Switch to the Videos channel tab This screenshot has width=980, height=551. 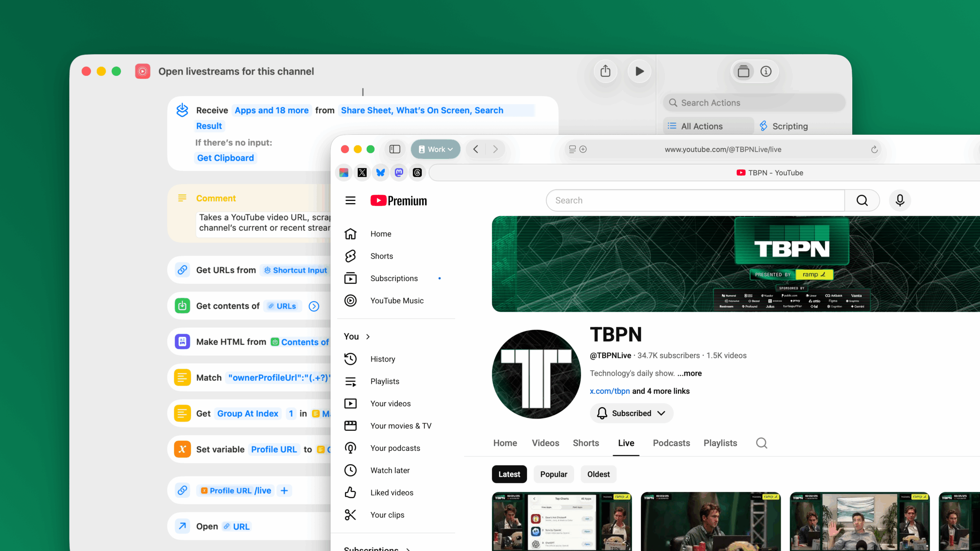[x=546, y=443]
